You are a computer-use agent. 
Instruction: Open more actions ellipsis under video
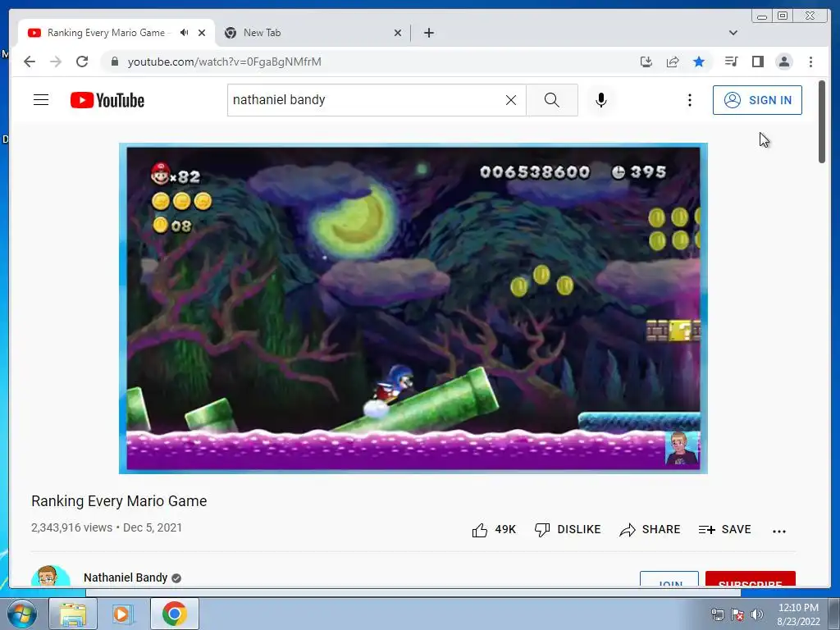[x=779, y=531]
